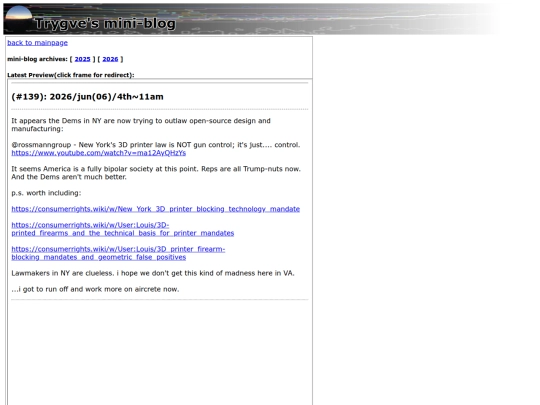Click the 'p.s. worth including:' line
The width and height of the screenshot is (540, 405).
(46, 193)
